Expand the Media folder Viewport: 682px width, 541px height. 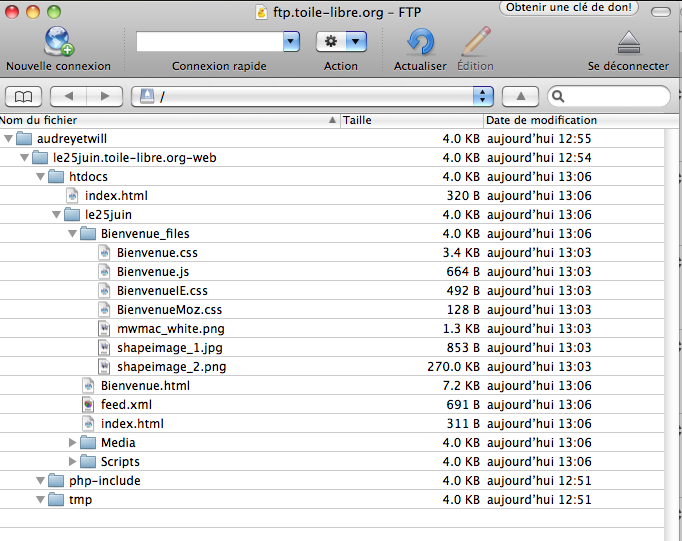(x=73, y=443)
